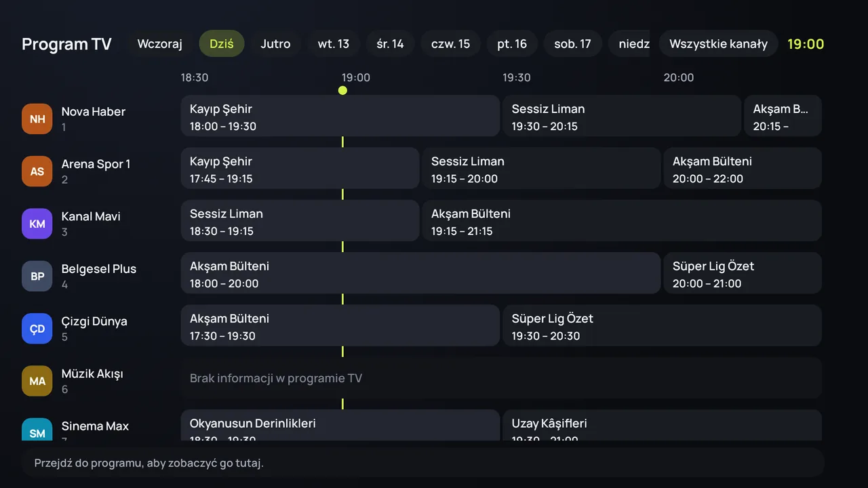
Task: Open Süper Lig Özet 19:30 – 20:30
Action: pos(663,326)
